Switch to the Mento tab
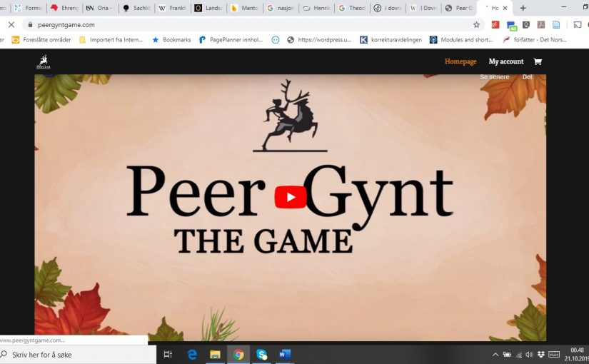 click(x=245, y=8)
